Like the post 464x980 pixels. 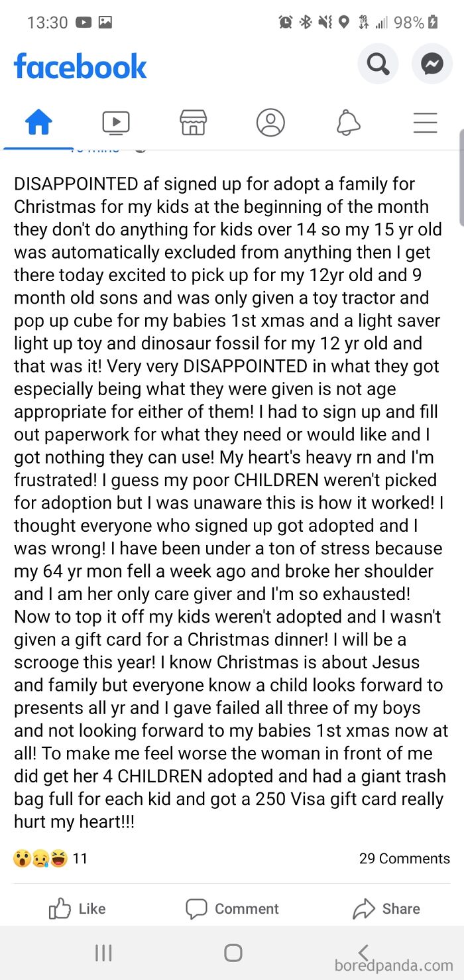[x=76, y=908]
